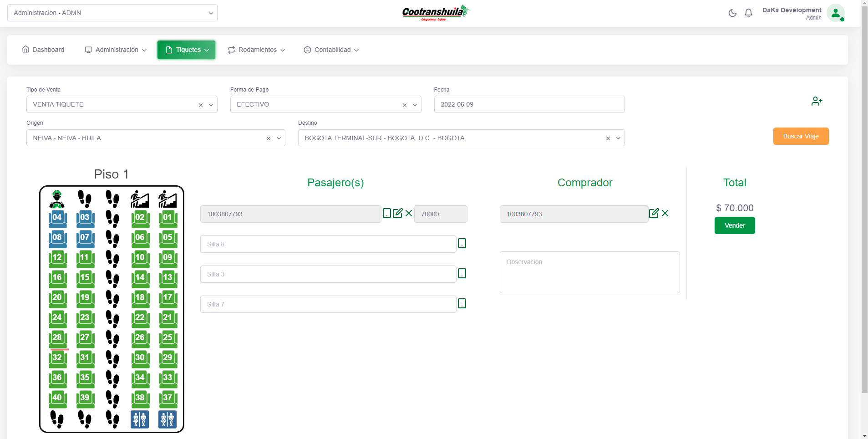868x439 pixels.
Task: Click the edit icon in Comprador section
Action: (x=654, y=213)
